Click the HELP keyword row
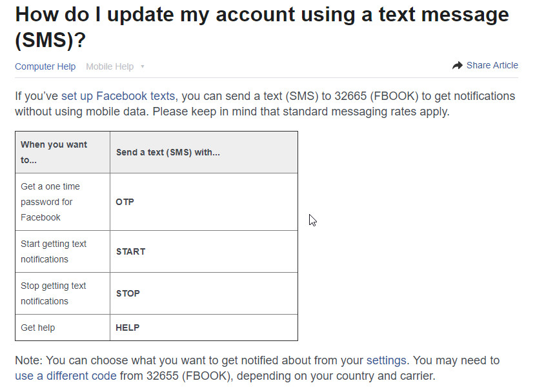Image resolution: width=535 pixels, height=392 pixels. coord(128,328)
